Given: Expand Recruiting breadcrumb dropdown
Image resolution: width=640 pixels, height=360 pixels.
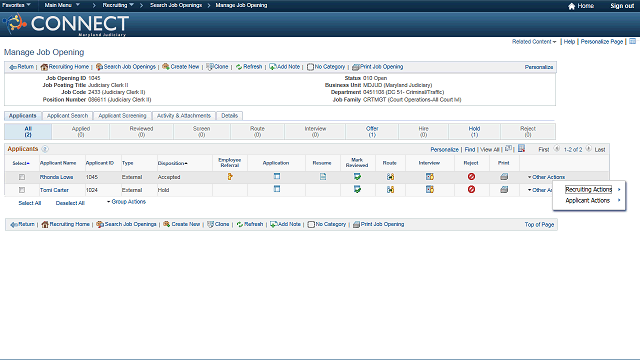Looking at the screenshot, I should pyautogui.click(x=118, y=5).
